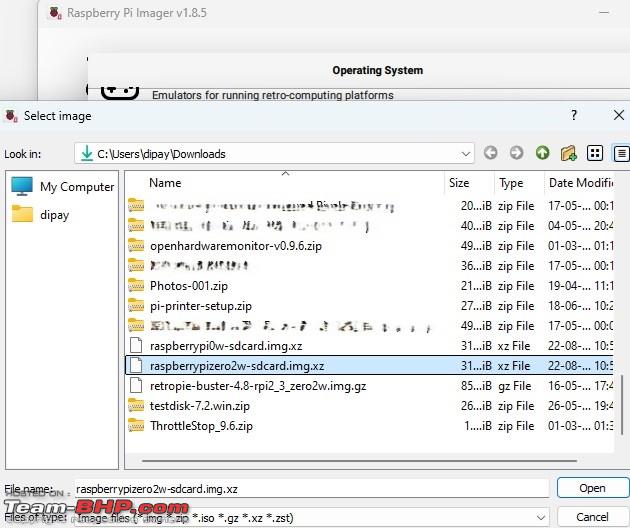Select raspberrypizero2w-sdcard.img.xz row
Viewport: 630px width, 528px height.
point(370,366)
